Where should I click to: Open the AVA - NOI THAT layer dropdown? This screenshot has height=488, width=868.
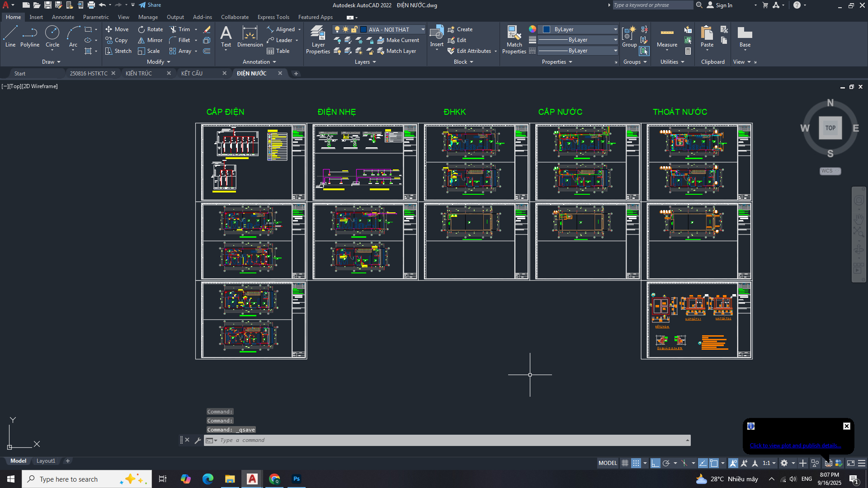(423, 29)
